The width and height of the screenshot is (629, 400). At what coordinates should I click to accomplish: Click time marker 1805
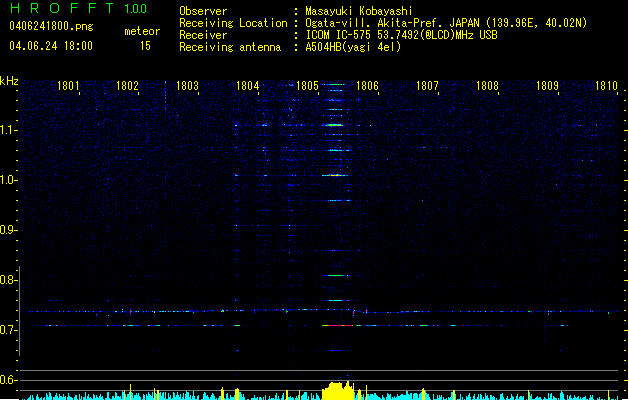(307, 86)
